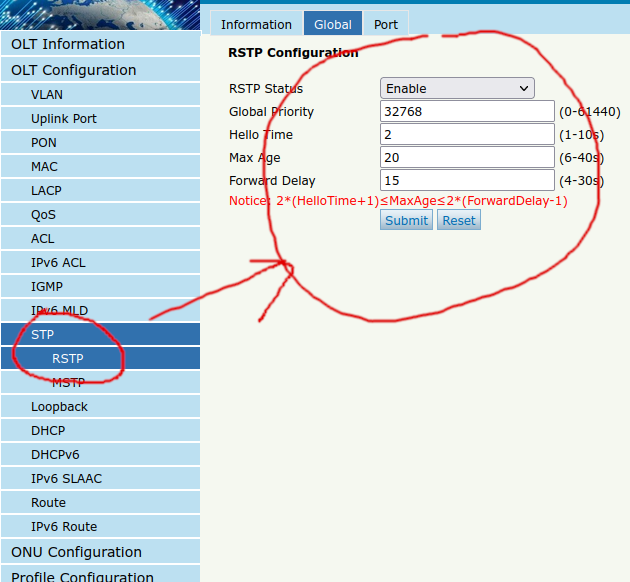Collapse the OLT Configuration section
This screenshot has width=630, height=582.
coord(73,70)
